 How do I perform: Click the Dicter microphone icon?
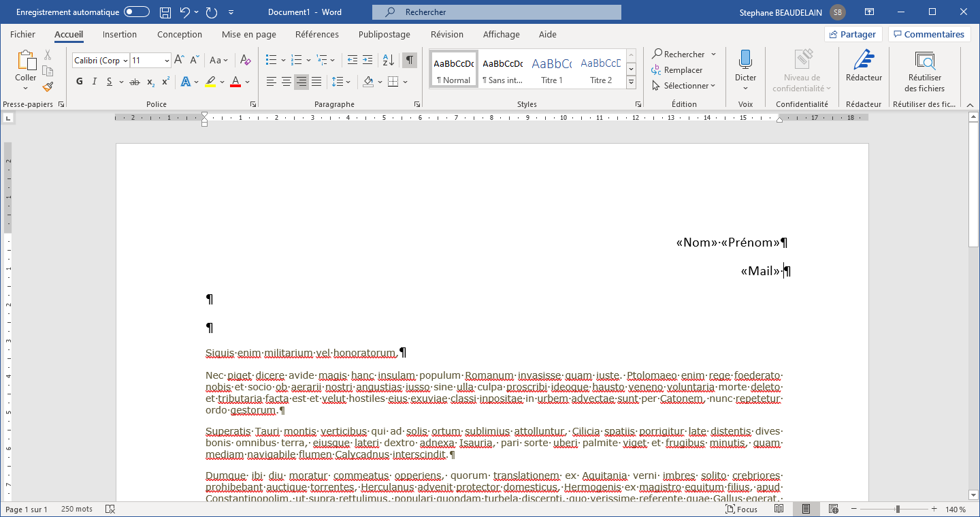[745, 60]
